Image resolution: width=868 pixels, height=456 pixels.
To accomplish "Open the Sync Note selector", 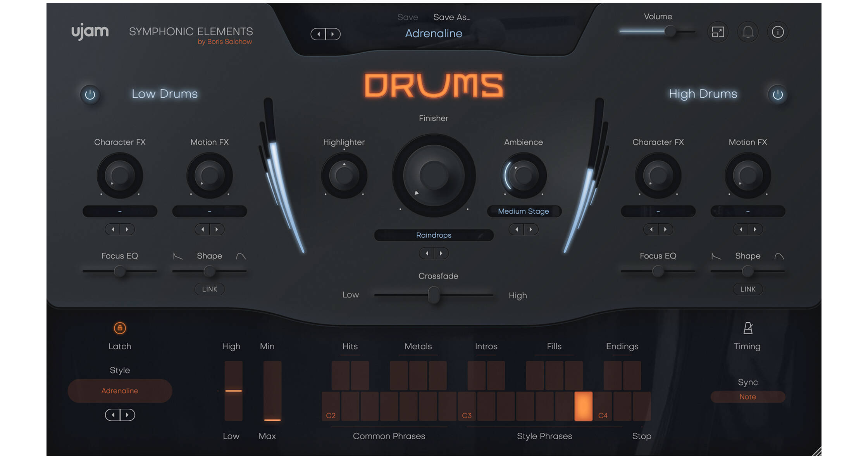I will point(748,396).
